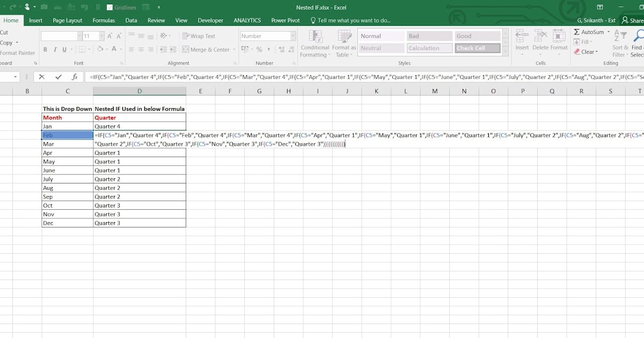Open the Power Pivot tab
644x338 pixels.
tap(285, 20)
